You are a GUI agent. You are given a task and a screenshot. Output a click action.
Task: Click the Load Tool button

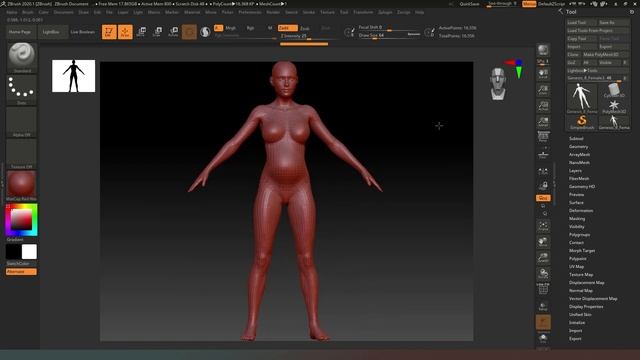(582, 22)
